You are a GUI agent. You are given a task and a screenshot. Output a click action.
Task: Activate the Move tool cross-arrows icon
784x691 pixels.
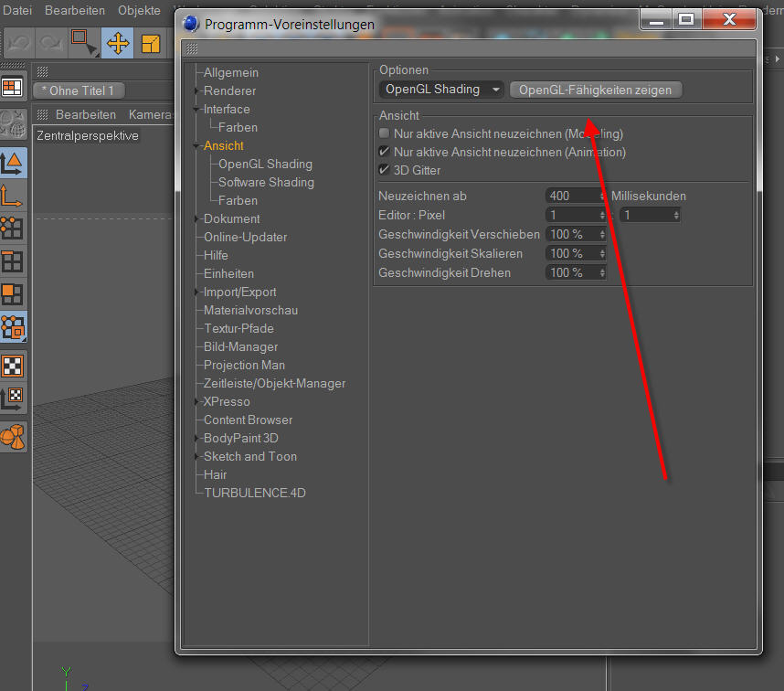click(118, 43)
